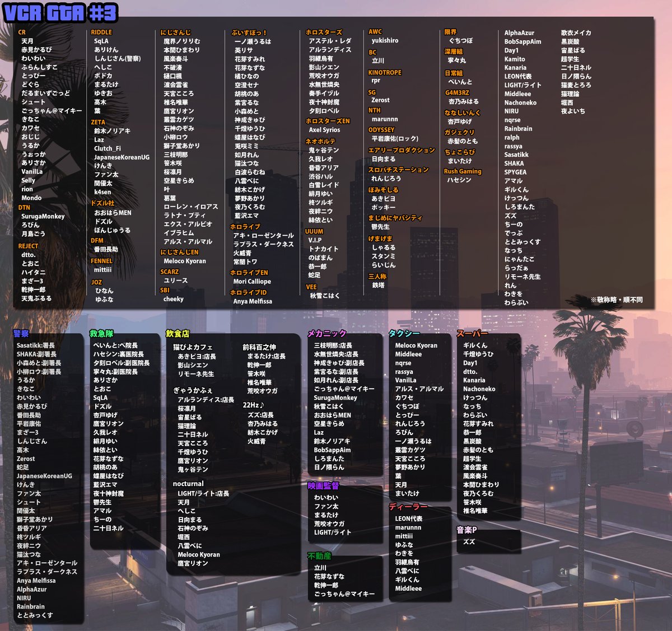672x631 pixels.
Task: Click アルランディス:店長 entry
Action: pyautogui.click(x=206, y=400)
